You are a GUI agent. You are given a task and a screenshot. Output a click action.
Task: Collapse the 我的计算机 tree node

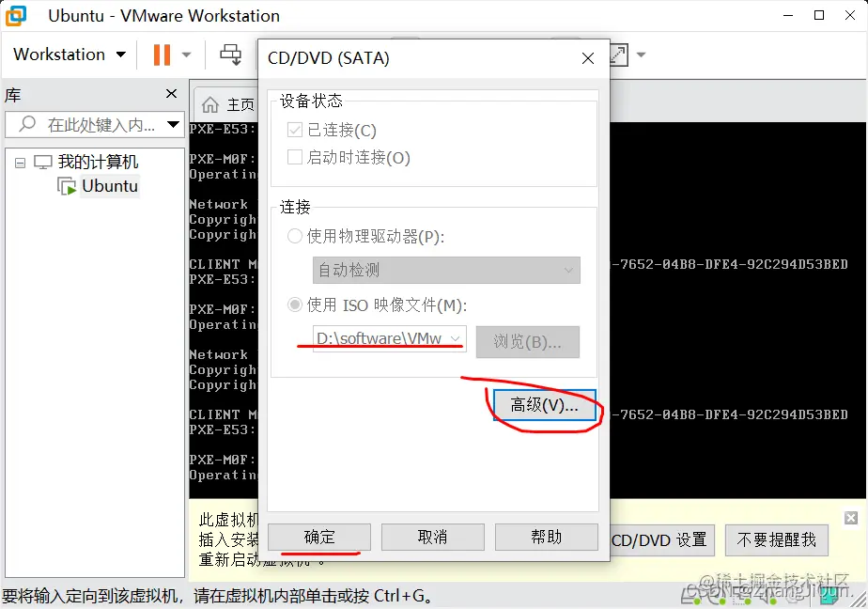pos(20,163)
